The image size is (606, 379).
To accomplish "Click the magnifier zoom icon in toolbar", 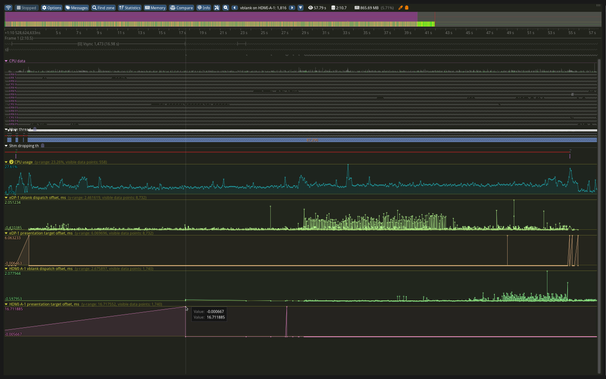I will (226, 8).
